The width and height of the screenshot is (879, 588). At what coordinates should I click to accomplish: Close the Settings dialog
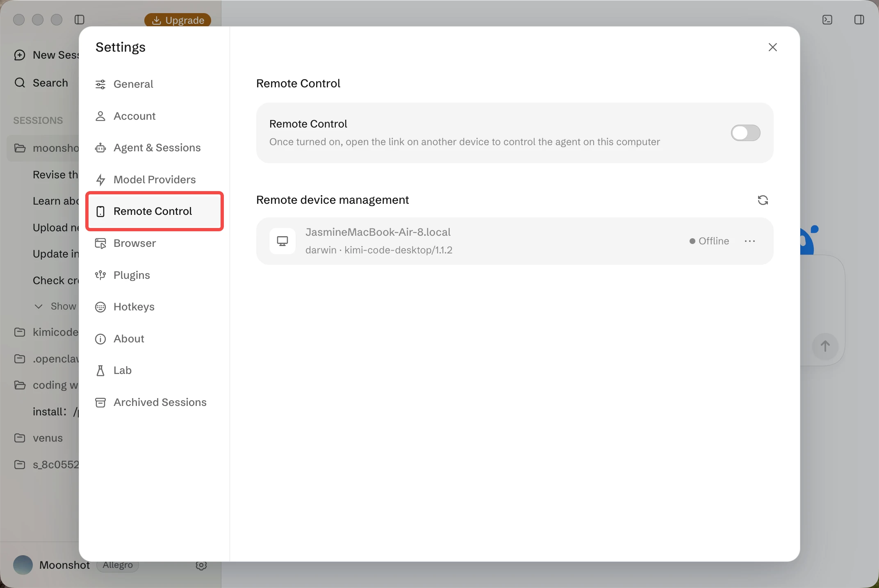772,47
